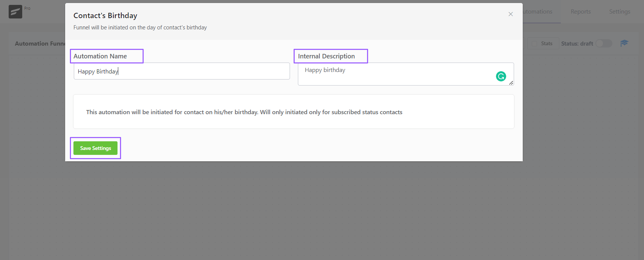Click the Automation Name label
Viewport: 644px width, 260px height.
100,56
